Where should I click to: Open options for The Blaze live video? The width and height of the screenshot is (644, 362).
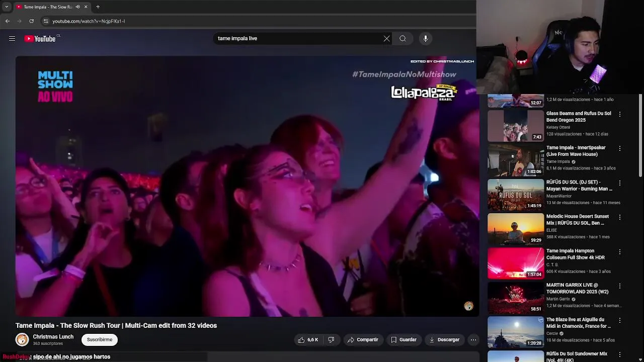tap(620, 320)
